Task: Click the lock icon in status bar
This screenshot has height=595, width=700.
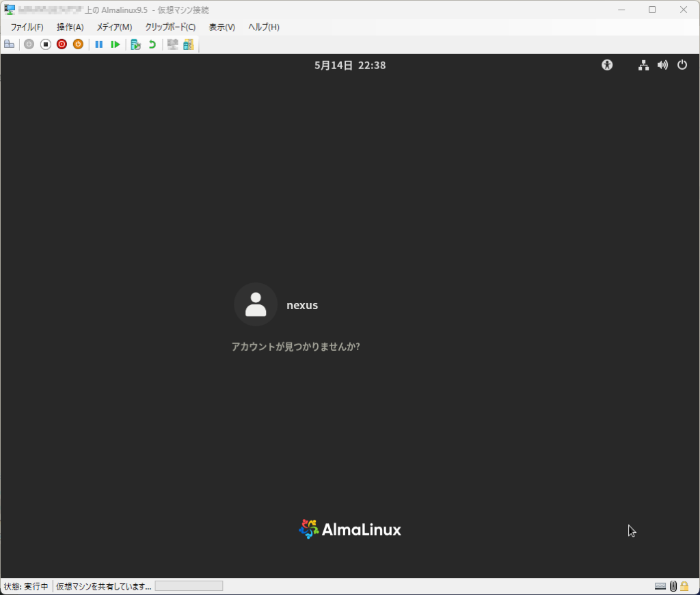Action: (684, 586)
